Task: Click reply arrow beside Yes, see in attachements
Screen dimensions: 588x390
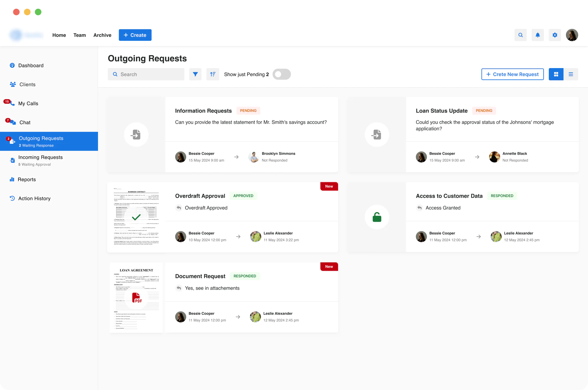Action: pyautogui.click(x=179, y=288)
